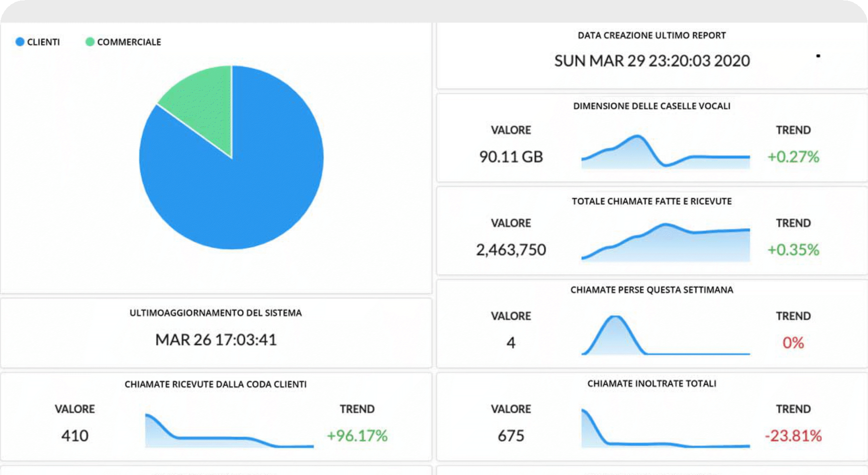Image resolution: width=868 pixels, height=475 pixels.
Task: Click the small black dot beside the report date
Action: click(x=818, y=56)
